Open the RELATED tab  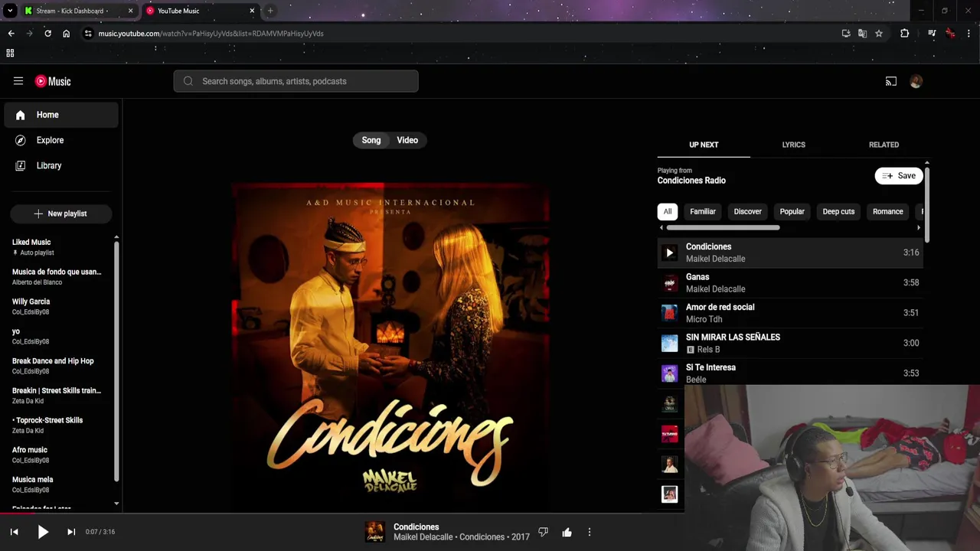click(884, 145)
